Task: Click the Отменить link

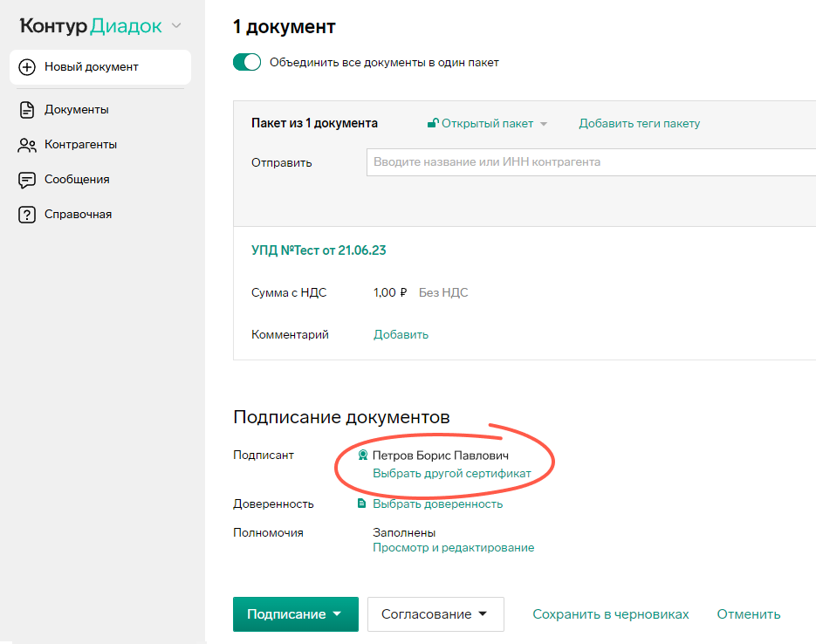Action: pos(748,614)
